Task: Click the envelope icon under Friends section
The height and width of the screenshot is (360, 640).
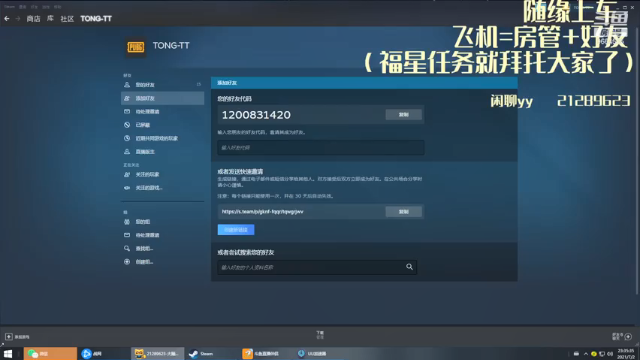Action: (127, 111)
